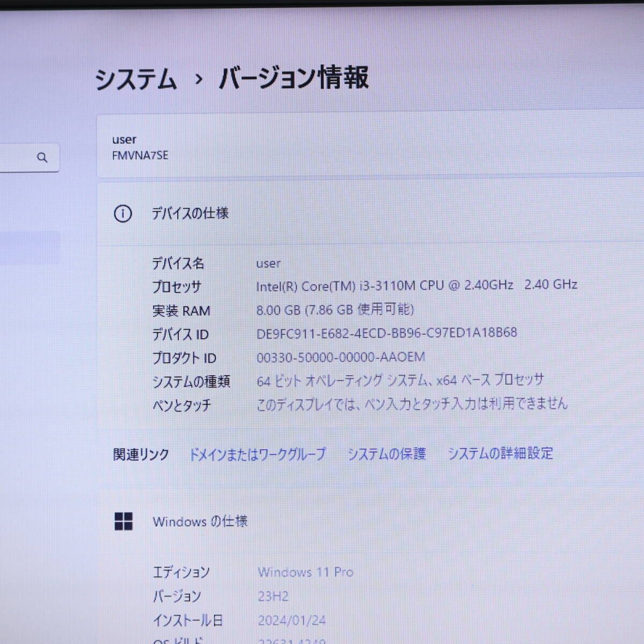Click the 実装 RAM label
The width and height of the screenshot is (644, 644).
tap(181, 311)
